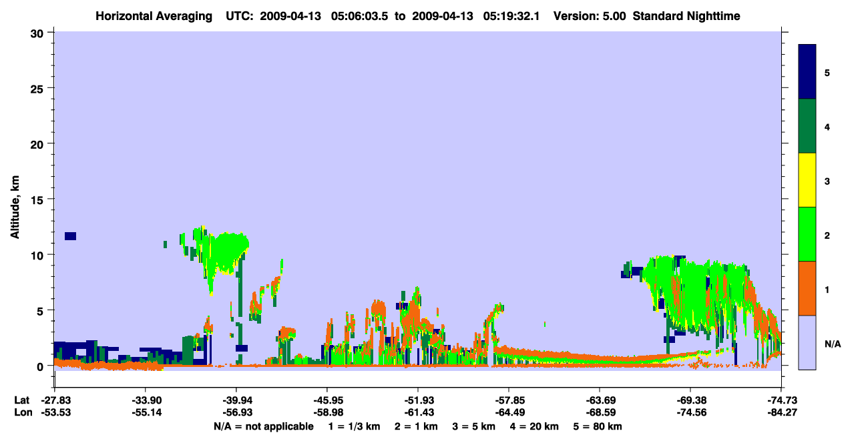Click the bright green level 2 colorbar segment
The image size is (868, 445).
[807, 234]
